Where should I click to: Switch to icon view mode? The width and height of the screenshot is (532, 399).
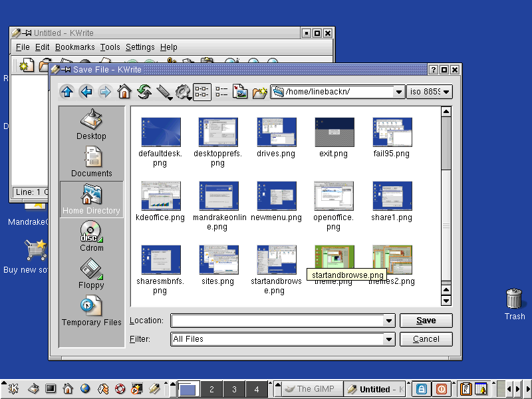pos(202,92)
